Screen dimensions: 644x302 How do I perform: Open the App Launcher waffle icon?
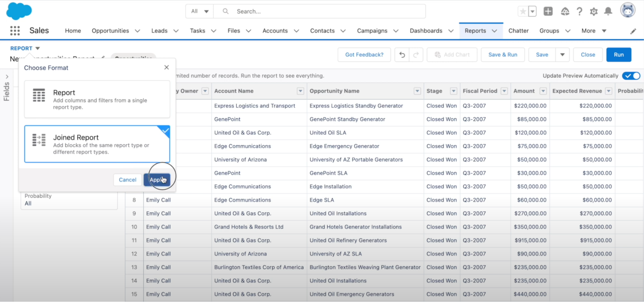tap(14, 30)
